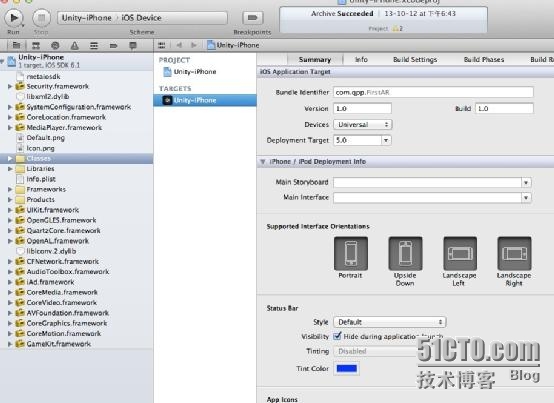Select AudioToolbox.framework in the navigator
Screen dimensions: 554x403
(x=68, y=272)
